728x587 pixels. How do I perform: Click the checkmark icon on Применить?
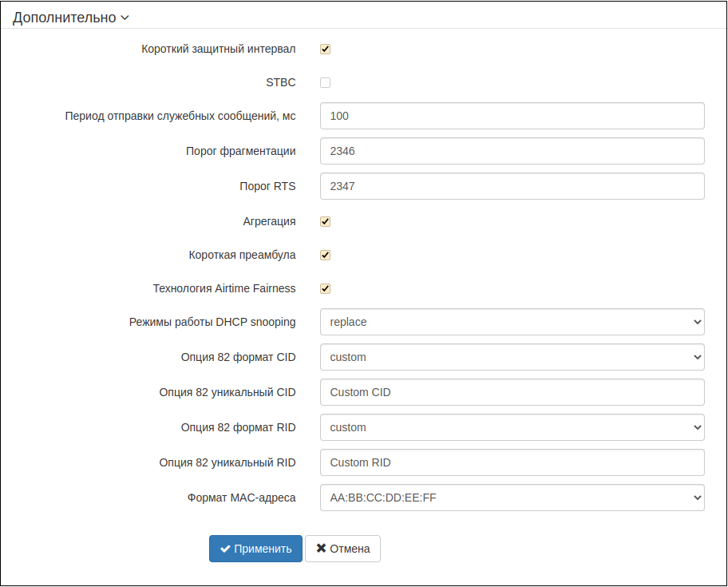225,549
